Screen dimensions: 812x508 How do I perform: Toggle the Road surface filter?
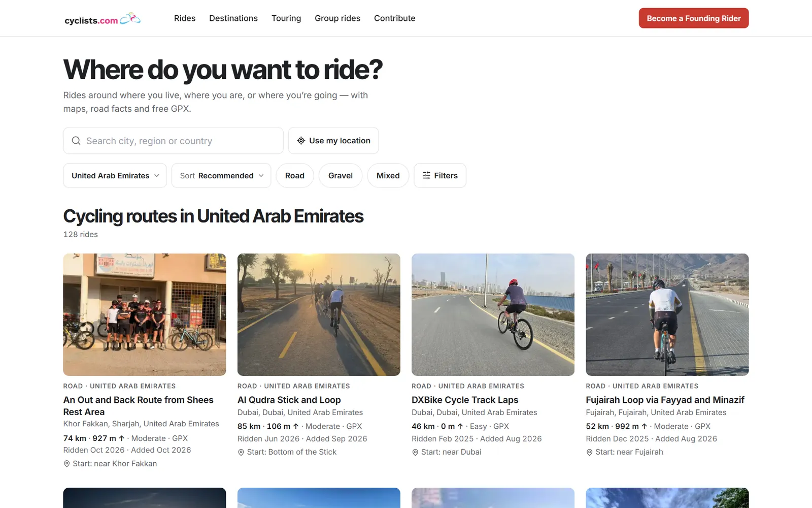(295, 175)
